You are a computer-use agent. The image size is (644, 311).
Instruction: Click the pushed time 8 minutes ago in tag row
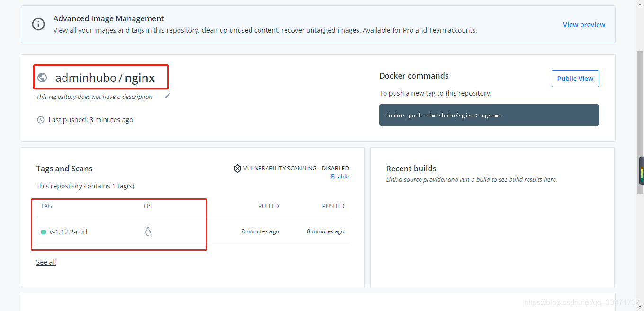[326, 231]
